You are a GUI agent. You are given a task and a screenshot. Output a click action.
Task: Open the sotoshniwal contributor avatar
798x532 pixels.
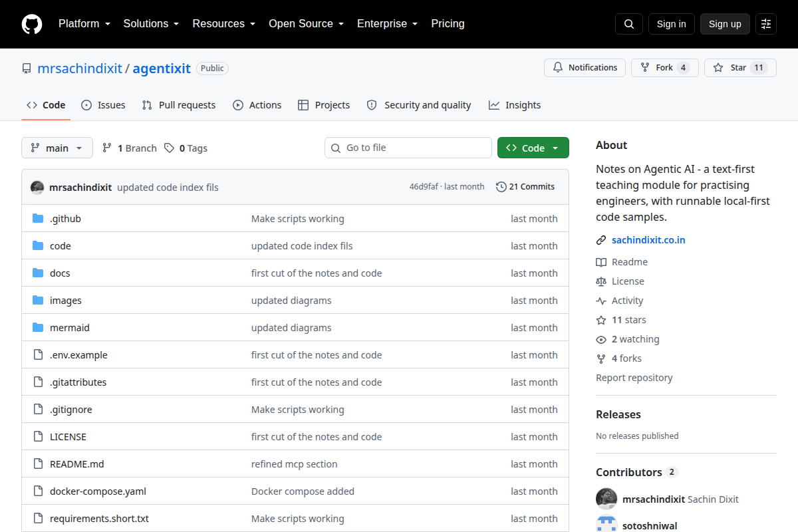coord(606,523)
